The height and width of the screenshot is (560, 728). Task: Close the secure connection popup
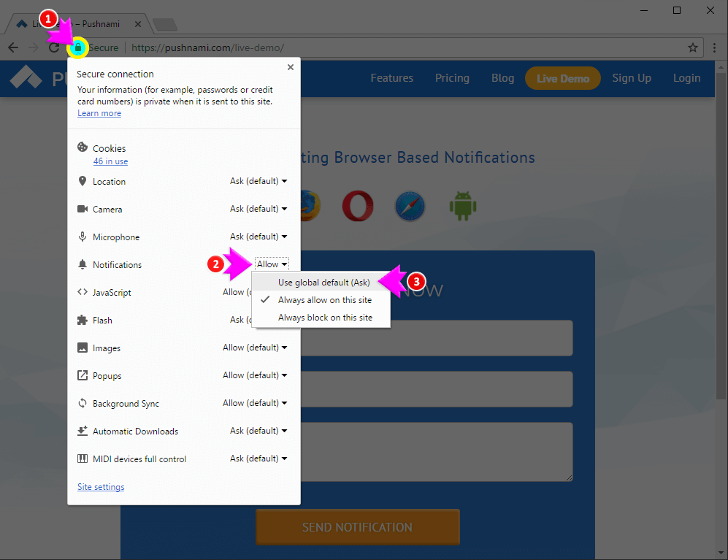[291, 67]
